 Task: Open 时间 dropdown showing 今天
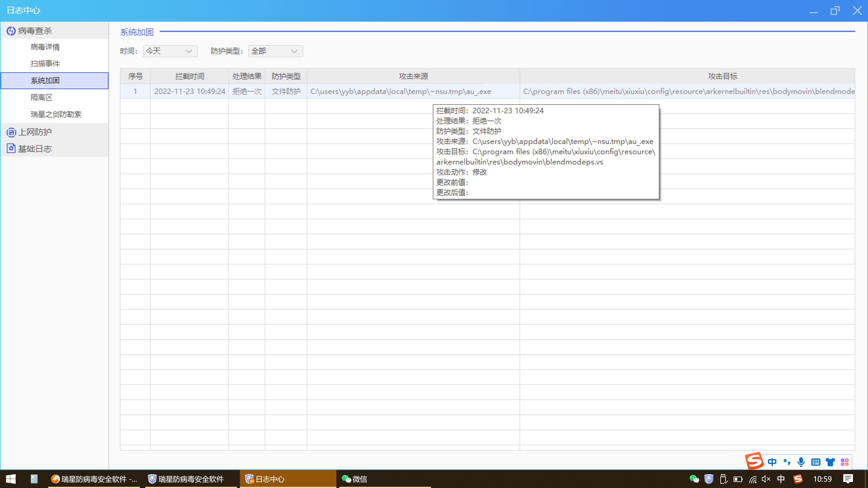pos(170,51)
